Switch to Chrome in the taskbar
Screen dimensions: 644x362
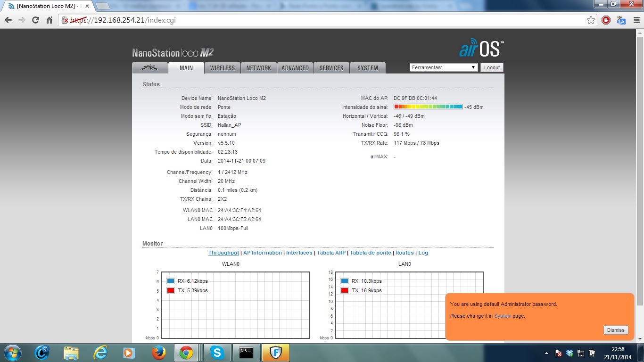click(x=186, y=353)
